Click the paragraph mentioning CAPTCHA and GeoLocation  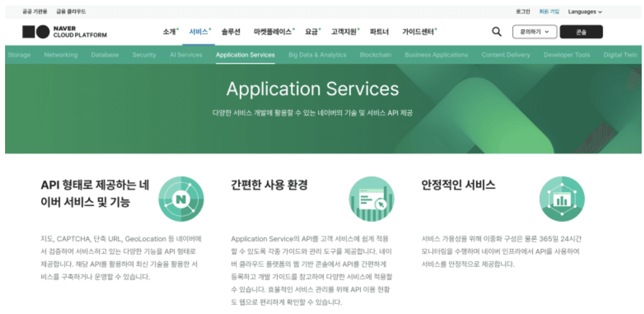click(121, 258)
